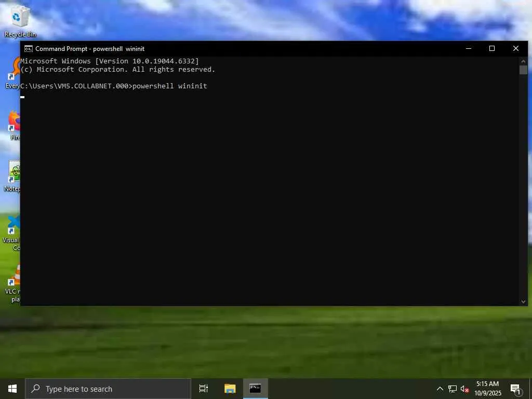532x399 pixels.
Task: Maximize the Command Prompt window
Action: coord(492,49)
